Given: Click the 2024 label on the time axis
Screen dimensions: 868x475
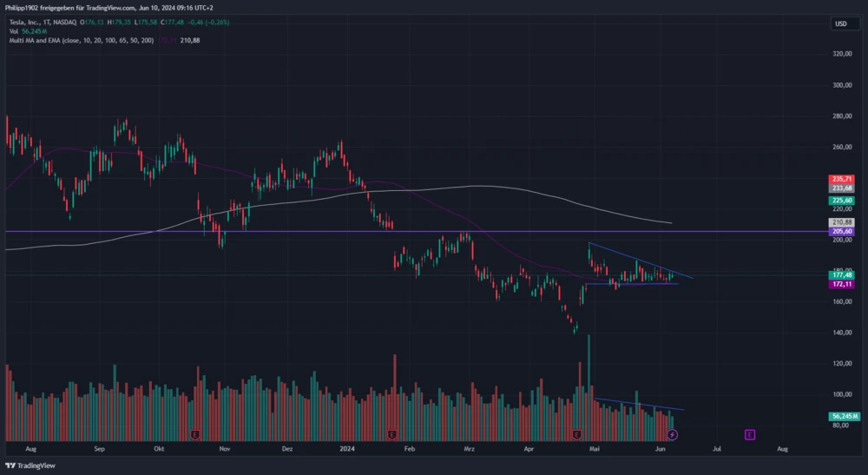Looking at the screenshot, I should (x=347, y=449).
